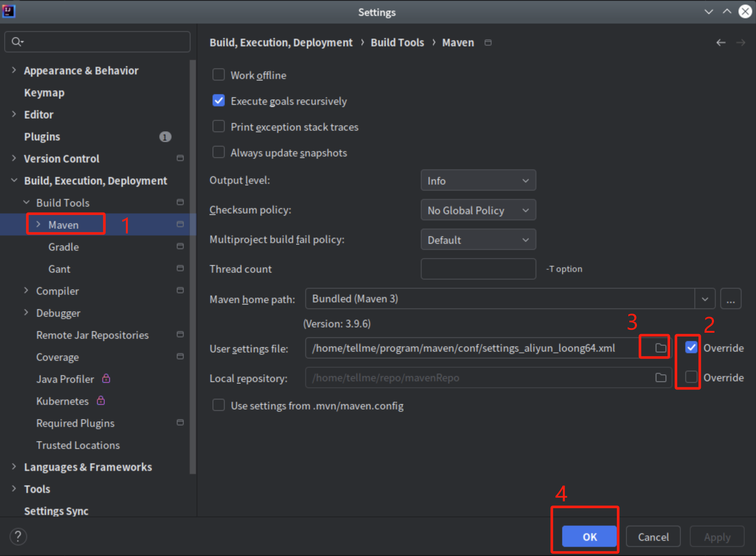Open the Output level dropdown
Image resolution: width=756 pixels, height=556 pixels.
point(478,181)
